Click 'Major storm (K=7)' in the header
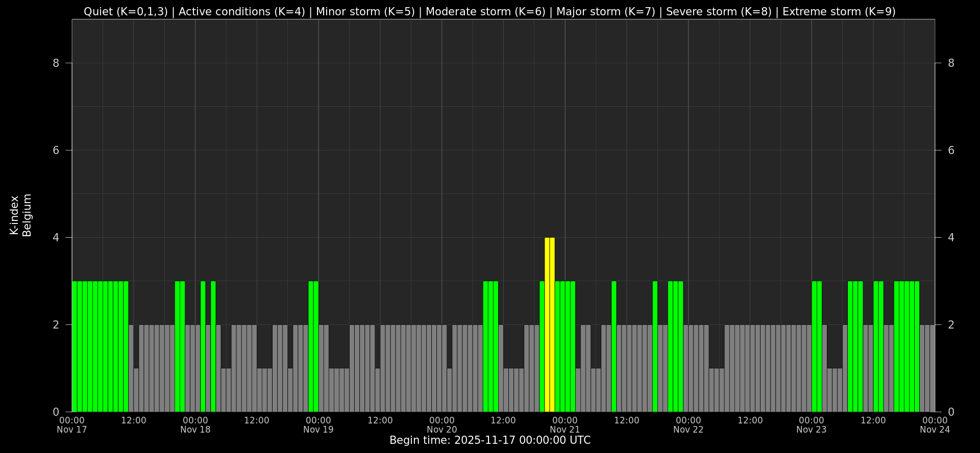The height and width of the screenshot is (453, 980). 605,12
